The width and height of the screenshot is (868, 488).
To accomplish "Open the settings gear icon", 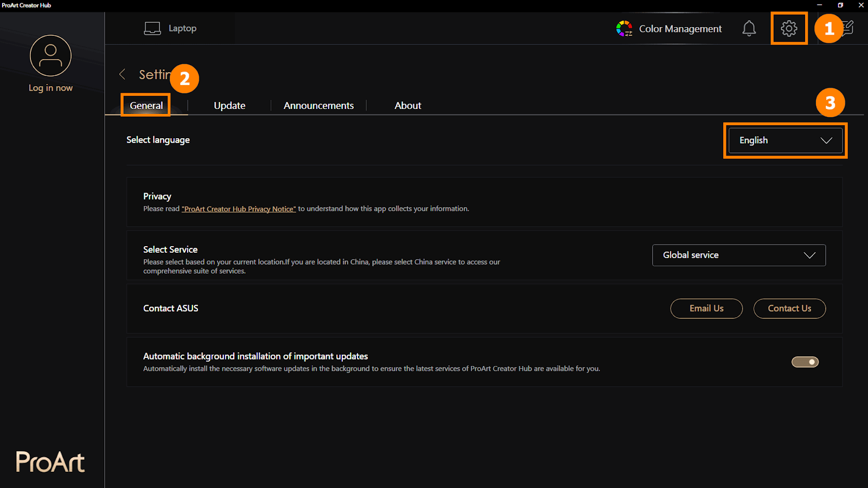I will pyautogui.click(x=789, y=28).
